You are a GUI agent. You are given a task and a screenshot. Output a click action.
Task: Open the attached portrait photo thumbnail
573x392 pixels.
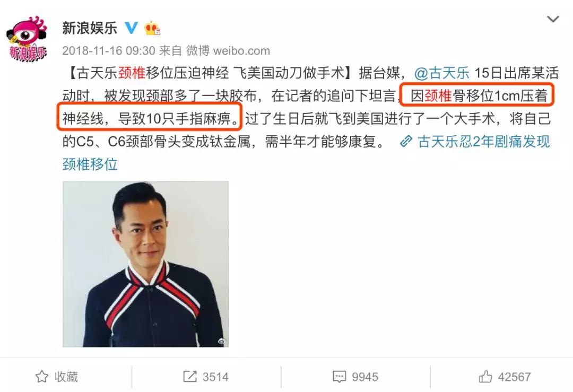(x=145, y=264)
